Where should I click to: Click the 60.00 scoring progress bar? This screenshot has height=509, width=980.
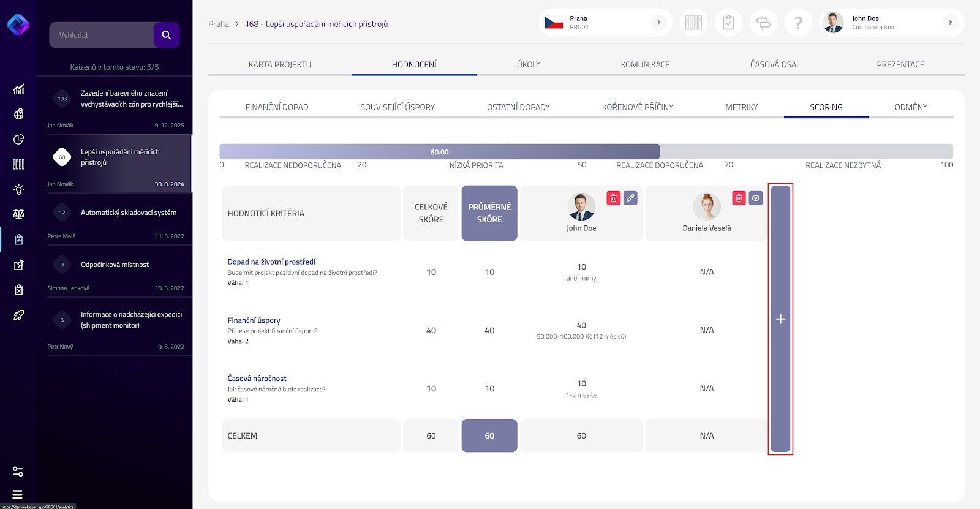pyautogui.click(x=439, y=152)
